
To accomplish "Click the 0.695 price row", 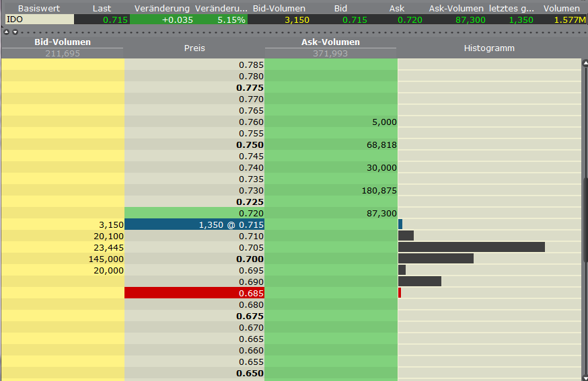I will pyautogui.click(x=194, y=270).
